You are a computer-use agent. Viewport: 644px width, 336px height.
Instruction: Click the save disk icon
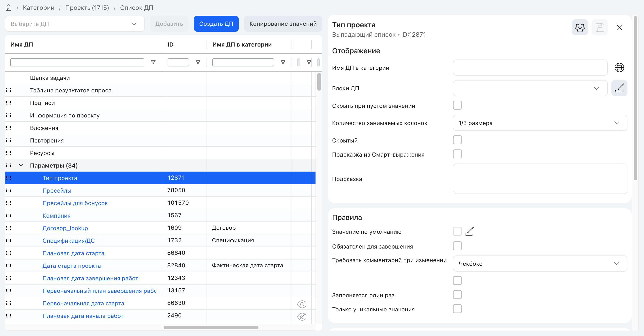[599, 27]
